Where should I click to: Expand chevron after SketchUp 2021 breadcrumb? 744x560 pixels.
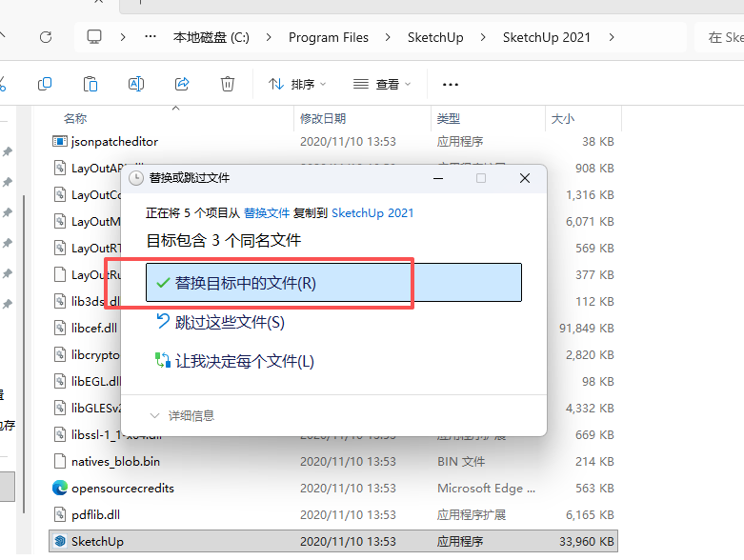click(x=612, y=37)
